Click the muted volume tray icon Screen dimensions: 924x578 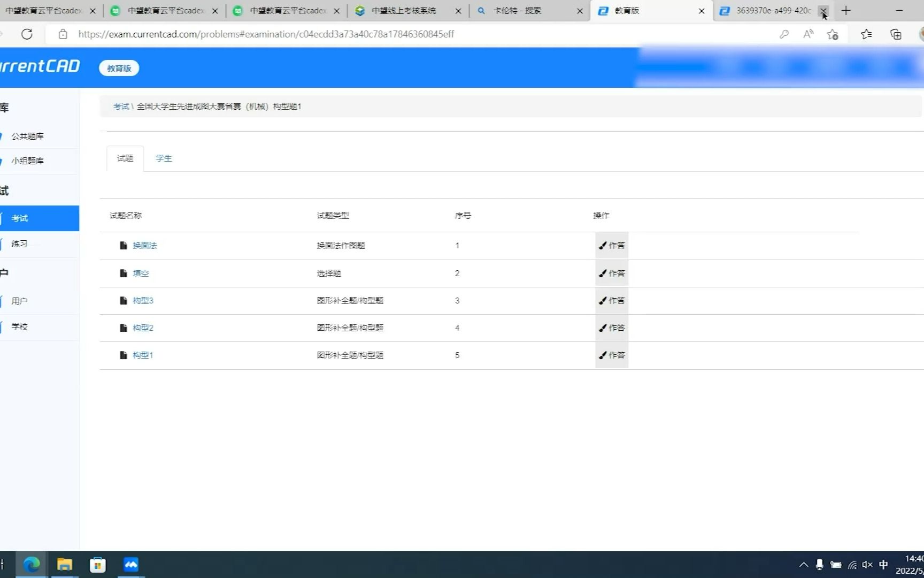coord(867,565)
